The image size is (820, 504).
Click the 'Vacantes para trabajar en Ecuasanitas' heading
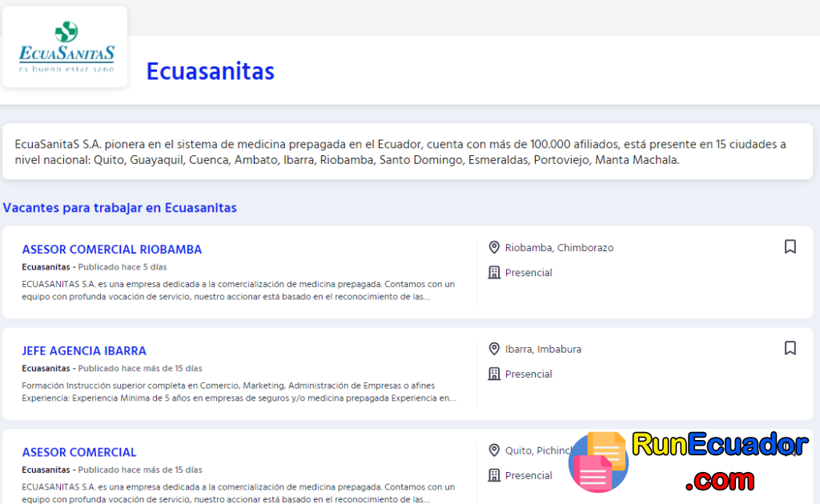pyautogui.click(x=120, y=208)
